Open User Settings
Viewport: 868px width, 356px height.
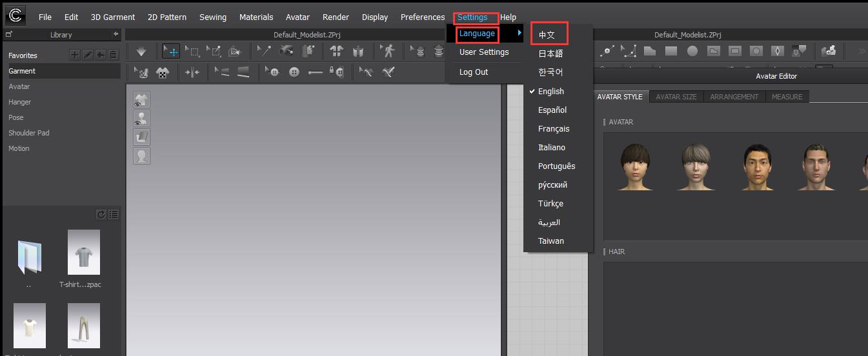[484, 52]
